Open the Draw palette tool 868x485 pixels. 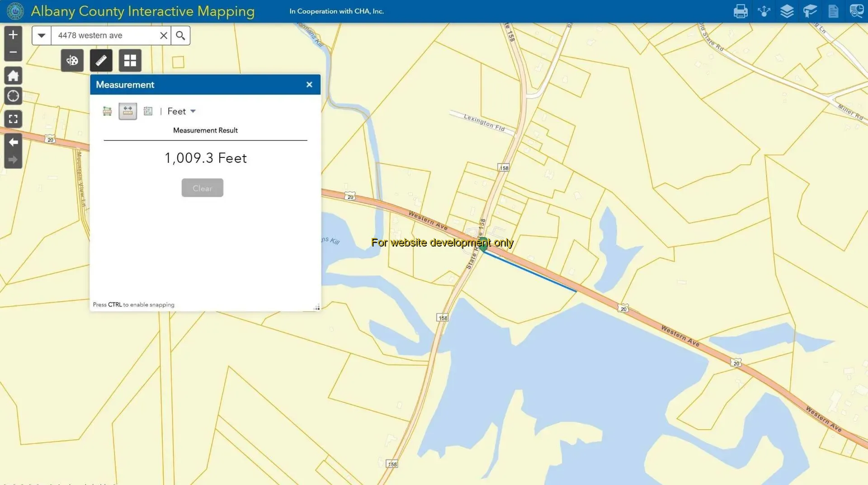tap(72, 61)
